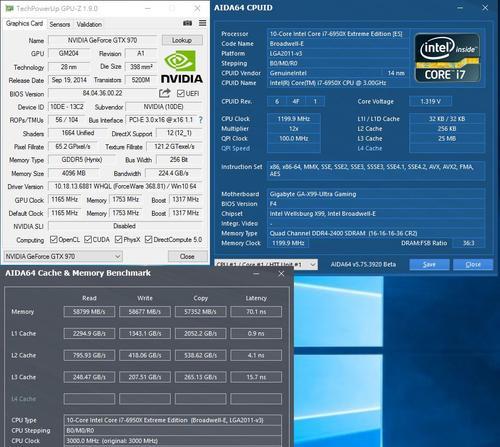This screenshot has width=500, height=447.
Task: Toggle the OpenCL checkbox
Action: point(53,239)
